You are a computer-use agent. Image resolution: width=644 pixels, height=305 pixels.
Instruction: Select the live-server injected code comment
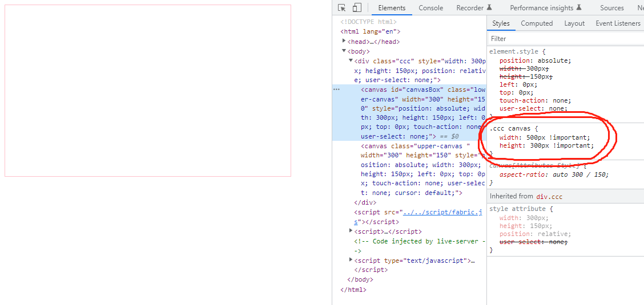[x=420, y=246]
